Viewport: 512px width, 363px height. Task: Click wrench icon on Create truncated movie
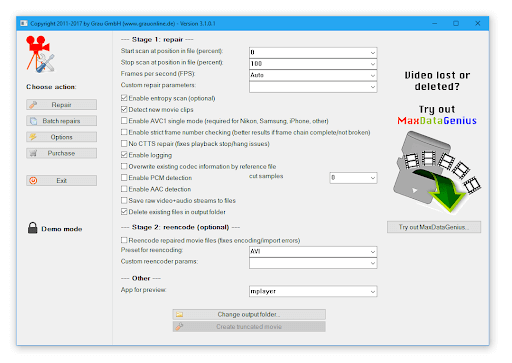pyautogui.click(x=180, y=327)
